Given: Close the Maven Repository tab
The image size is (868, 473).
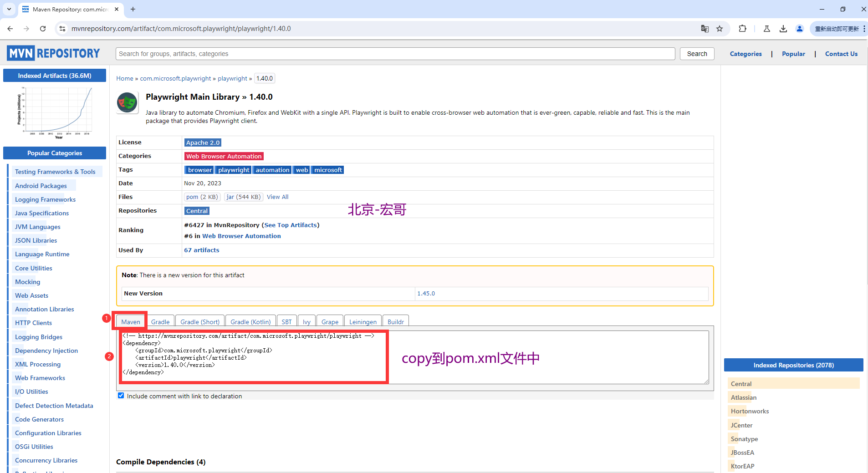Looking at the screenshot, I should click(117, 9).
